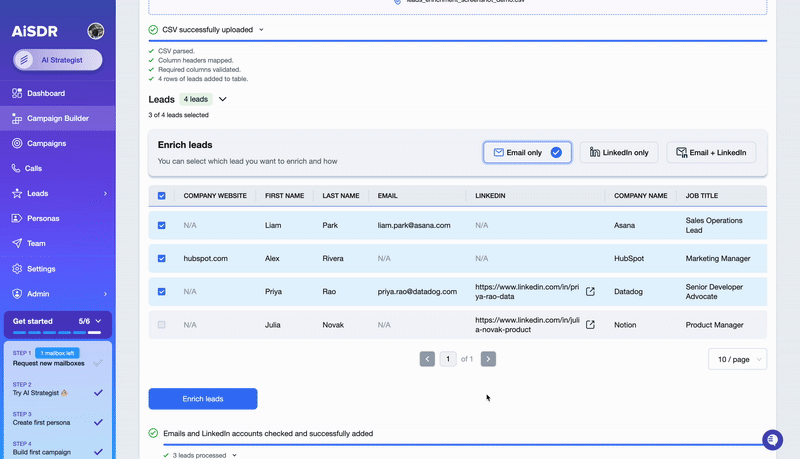Go to next page of leads

488,359
